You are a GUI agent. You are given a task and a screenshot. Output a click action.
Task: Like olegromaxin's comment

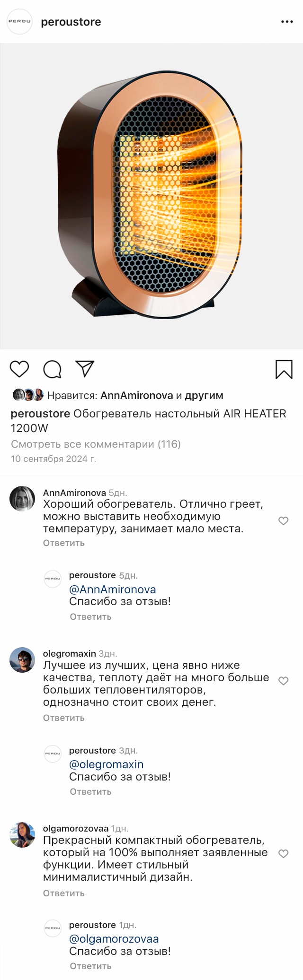pyautogui.click(x=283, y=681)
